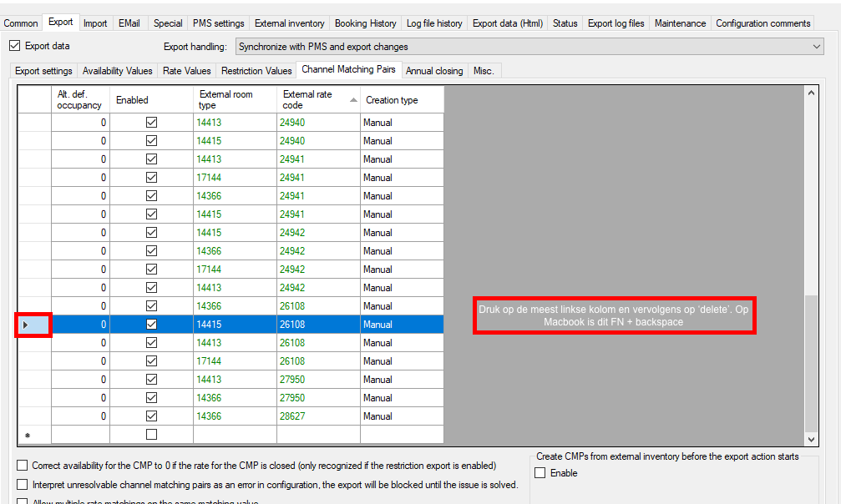Toggle Enabled checkbox for 14413 / 24940 row
This screenshot has width=841, height=504.
pyautogui.click(x=152, y=123)
